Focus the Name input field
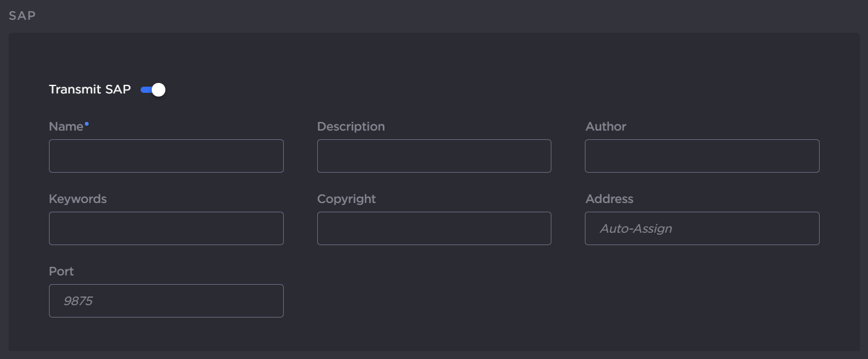 [166, 156]
